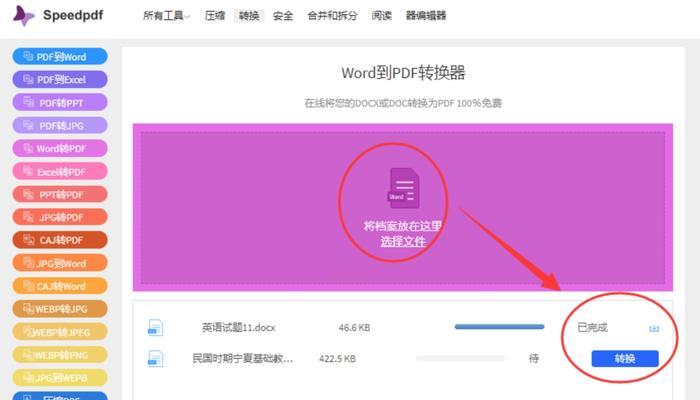Select CAJ转Word in sidebar
This screenshot has width=700, height=400.
(60, 286)
